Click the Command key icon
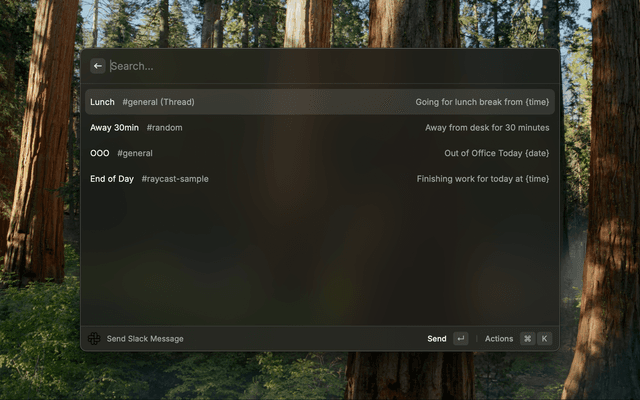This screenshot has width=640, height=400. (x=527, y=338)
